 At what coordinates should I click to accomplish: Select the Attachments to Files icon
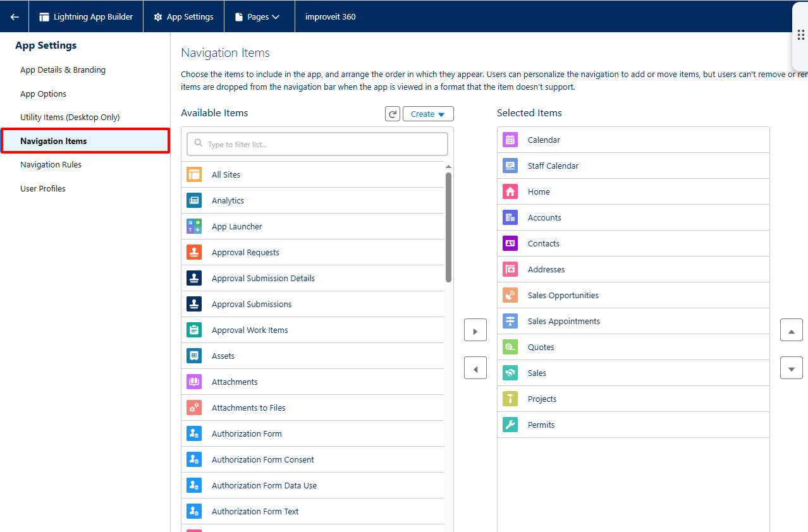click(194, 408)
